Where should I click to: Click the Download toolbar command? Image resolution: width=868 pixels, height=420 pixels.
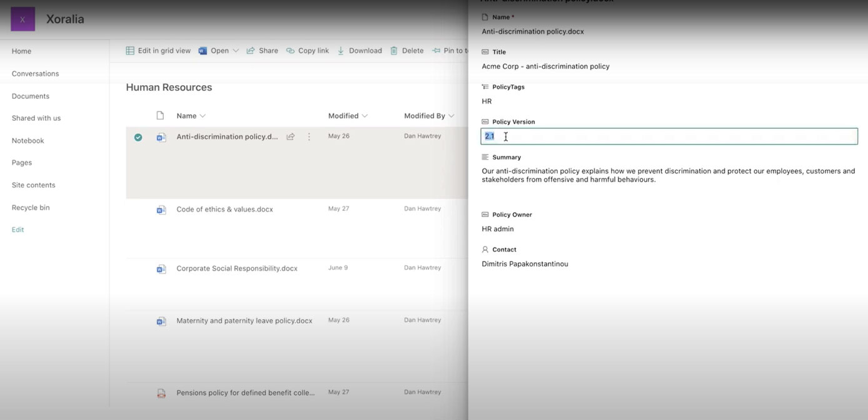(360, 51)
